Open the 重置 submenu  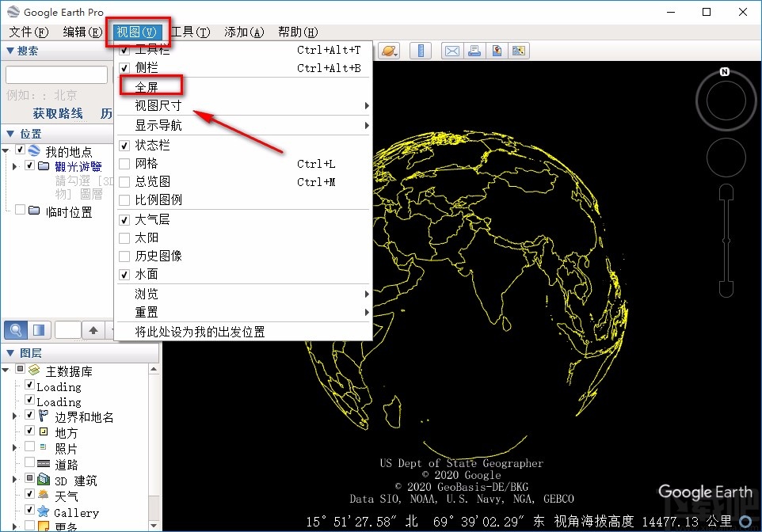click(243, 312)
